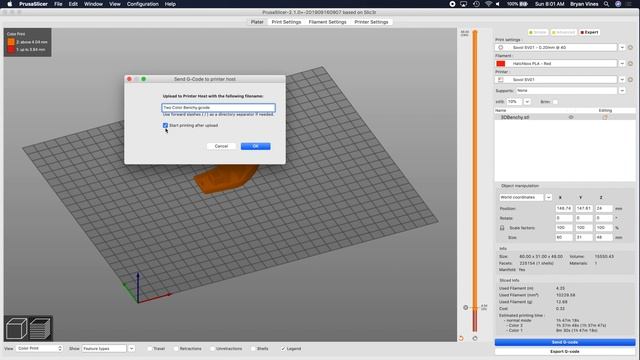Enable the Retractions checkbox
640x360 pixels.
click(176, 349)
